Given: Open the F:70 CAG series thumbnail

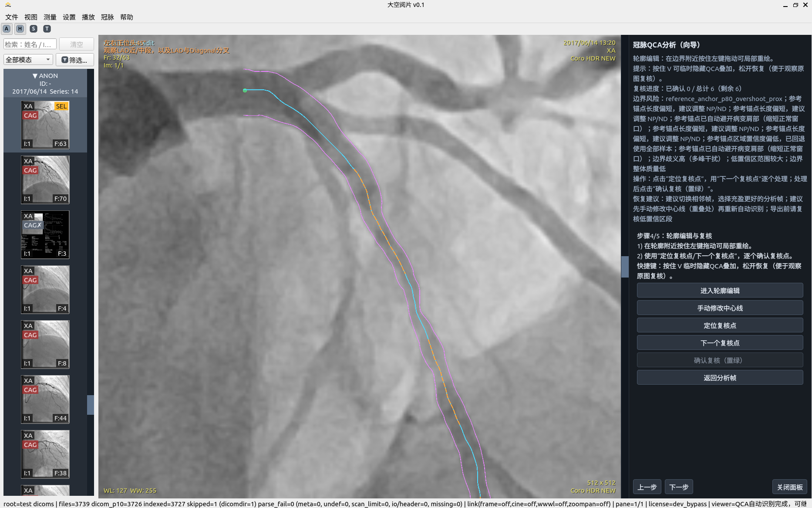Looking at the screenshot, I should coord(45,179).
